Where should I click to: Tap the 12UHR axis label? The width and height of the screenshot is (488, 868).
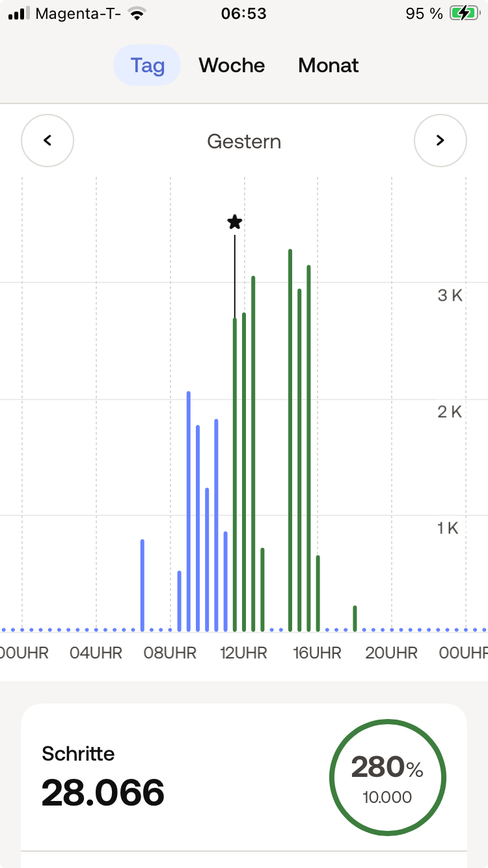click(243, 653)
